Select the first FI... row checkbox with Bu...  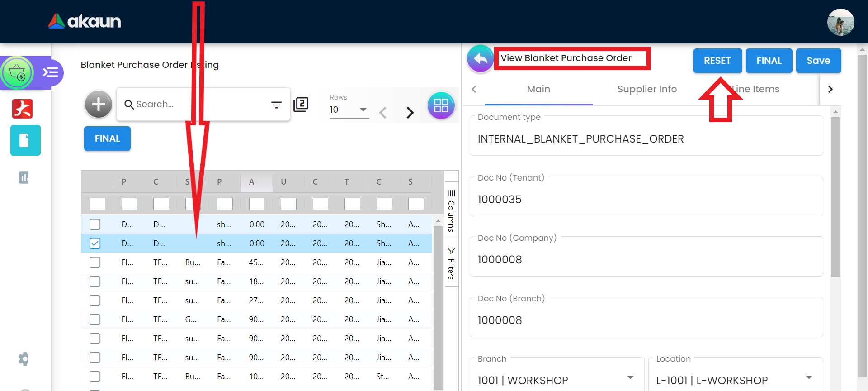95,262
